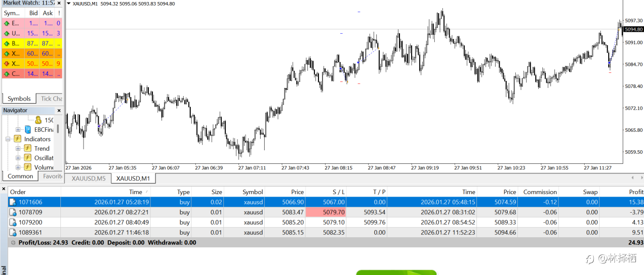Open the XAUUSD,M1 chart title dropdown arrow
This screenshot has width=644, height=275.
coord(69,4)
